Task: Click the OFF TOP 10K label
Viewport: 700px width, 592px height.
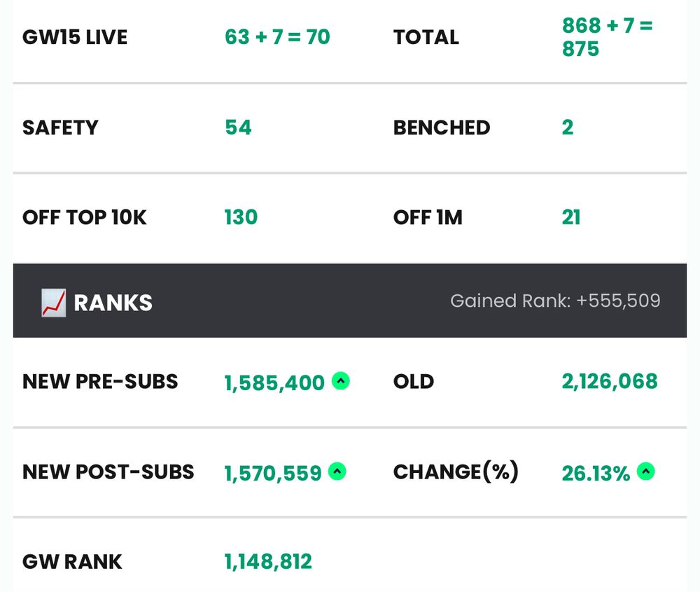Action: tap(85, 218)
